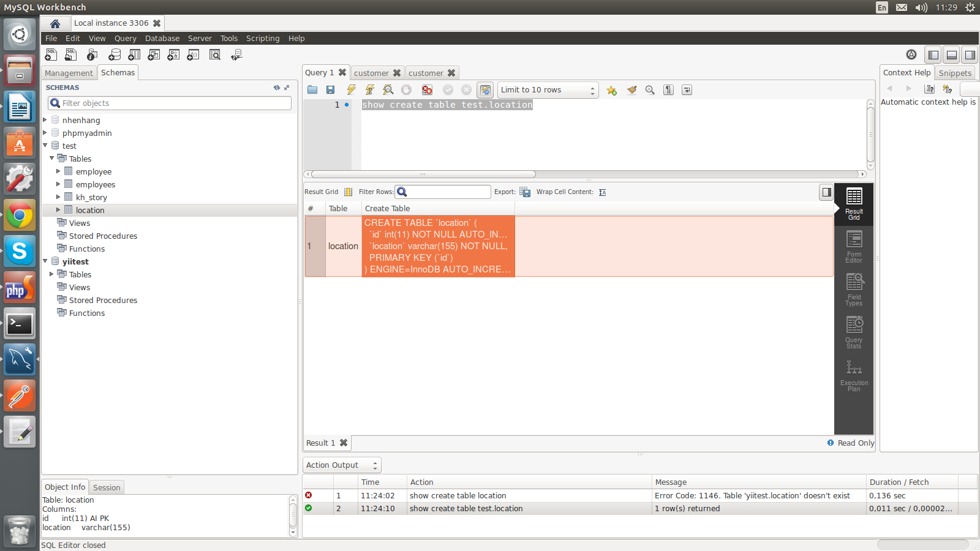
Task: Expand the employee table node
Action: tap(58, 171)
